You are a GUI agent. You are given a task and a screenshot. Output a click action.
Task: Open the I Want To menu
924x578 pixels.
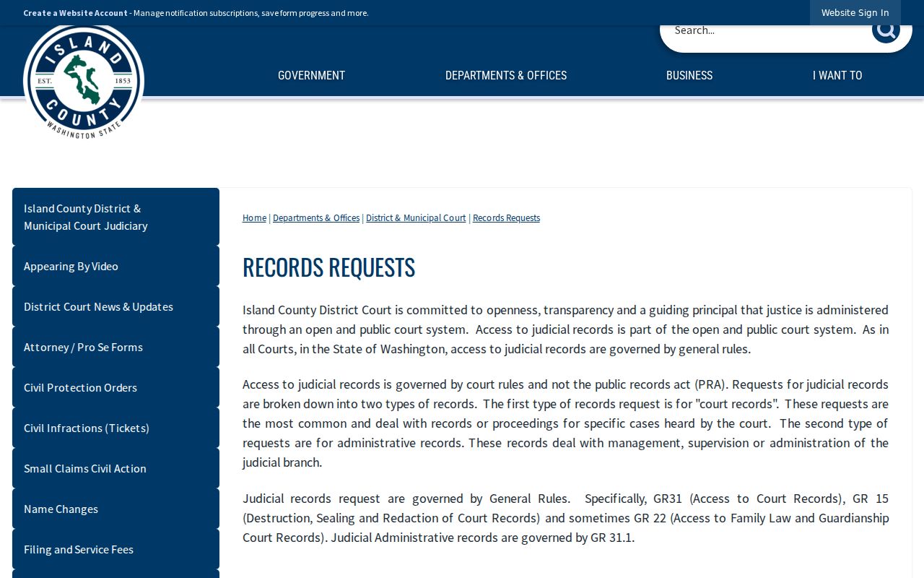[837, 75]
